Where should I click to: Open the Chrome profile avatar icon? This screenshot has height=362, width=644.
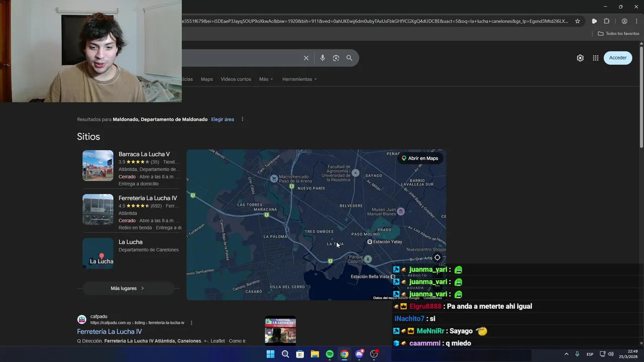click(624, 21)
